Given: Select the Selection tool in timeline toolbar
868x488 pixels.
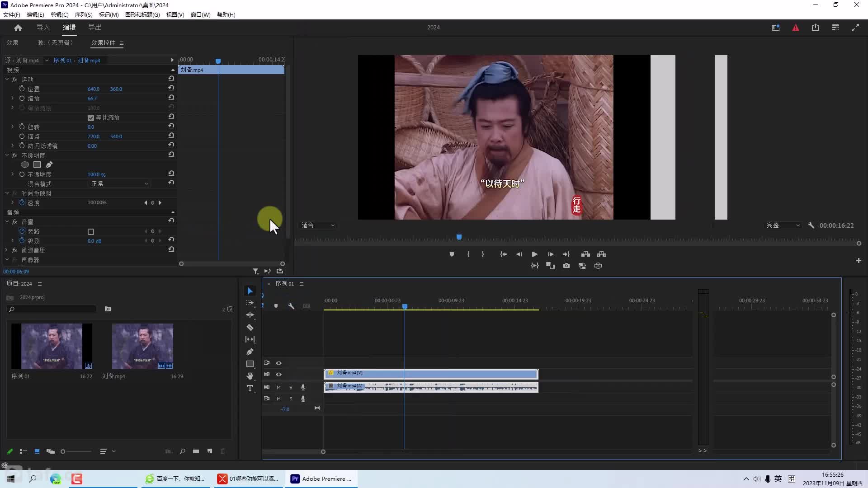Looking at the screenshot, I should pos(250,291).
